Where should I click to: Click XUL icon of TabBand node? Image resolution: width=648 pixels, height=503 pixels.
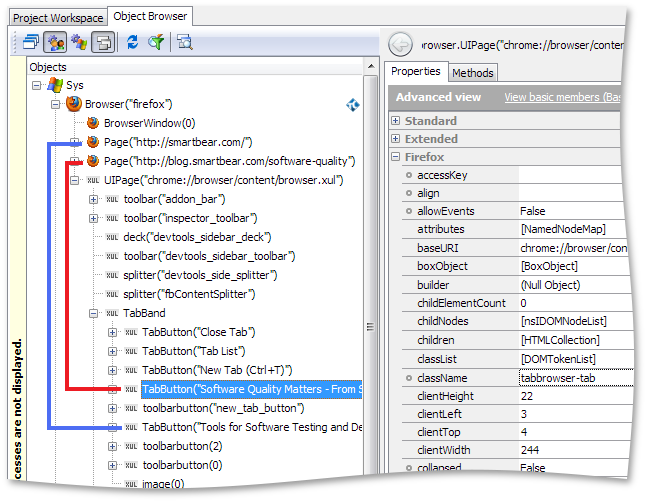point(112,313)
